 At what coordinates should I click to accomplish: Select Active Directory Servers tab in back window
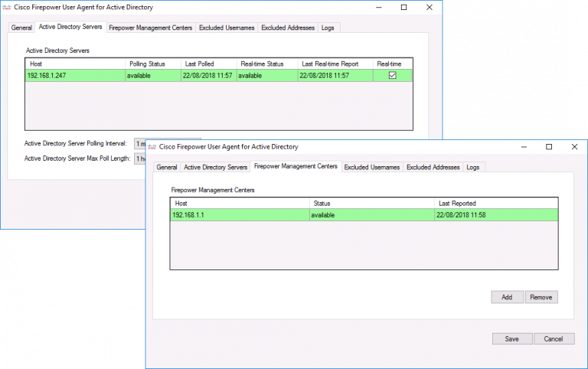(70, 27)
